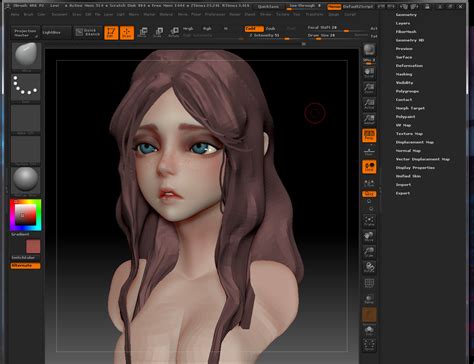
Task: Click the QuickSave button
Action: pos(268,7)
